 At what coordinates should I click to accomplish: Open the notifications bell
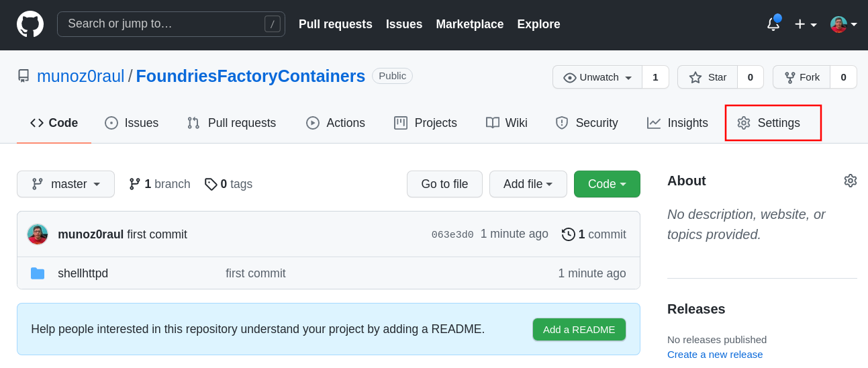click(773, 24)
